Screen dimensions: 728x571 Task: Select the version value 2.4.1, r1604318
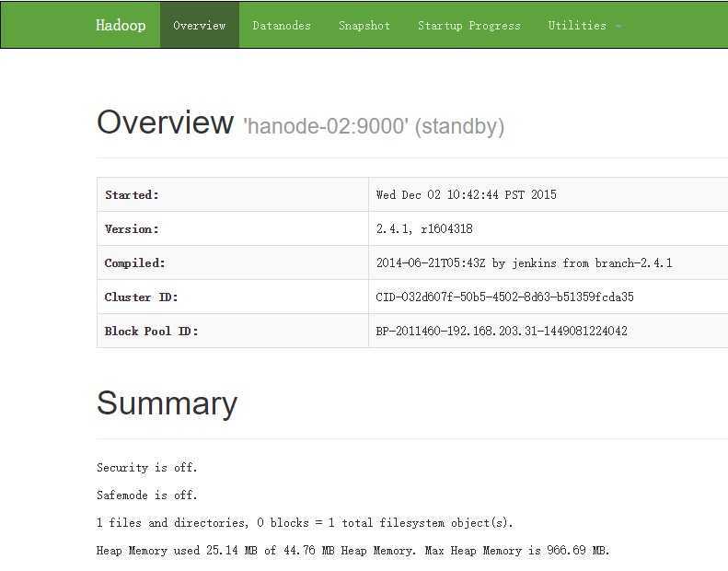tap(424, 228)
